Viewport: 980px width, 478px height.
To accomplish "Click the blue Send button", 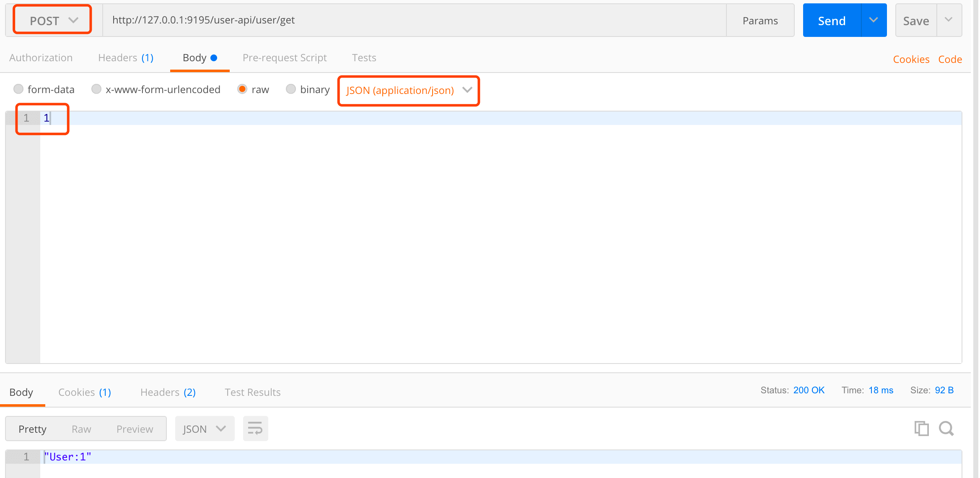I will [832, 21].
